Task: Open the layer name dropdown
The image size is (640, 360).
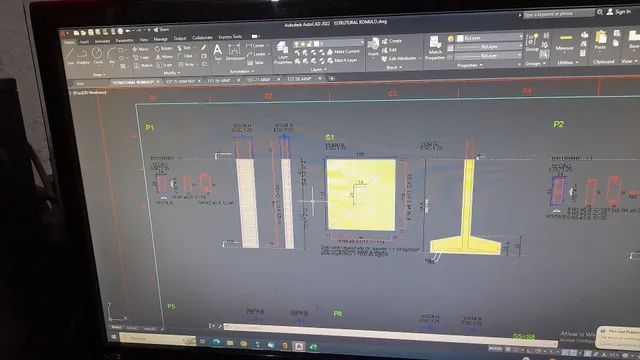Action: coord(329,43)
